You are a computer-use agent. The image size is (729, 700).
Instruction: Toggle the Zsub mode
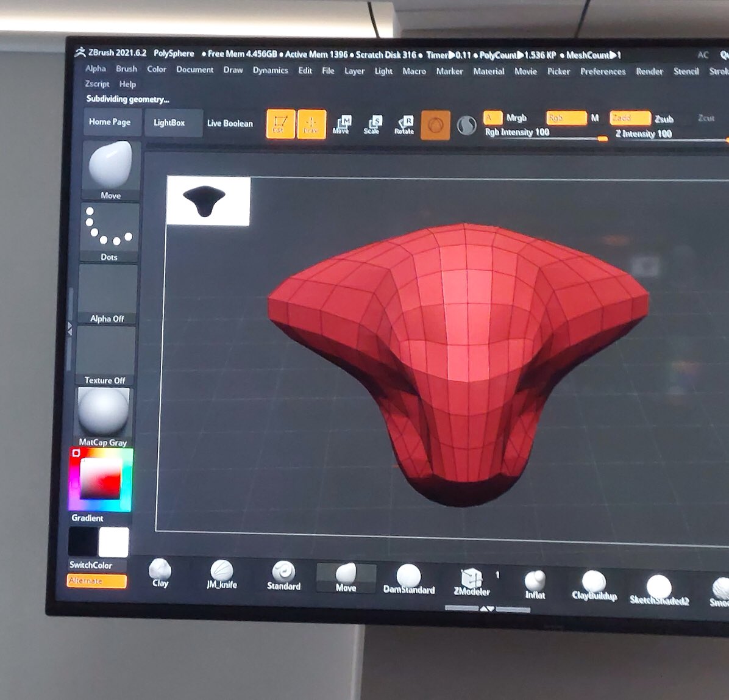[664, 119]
